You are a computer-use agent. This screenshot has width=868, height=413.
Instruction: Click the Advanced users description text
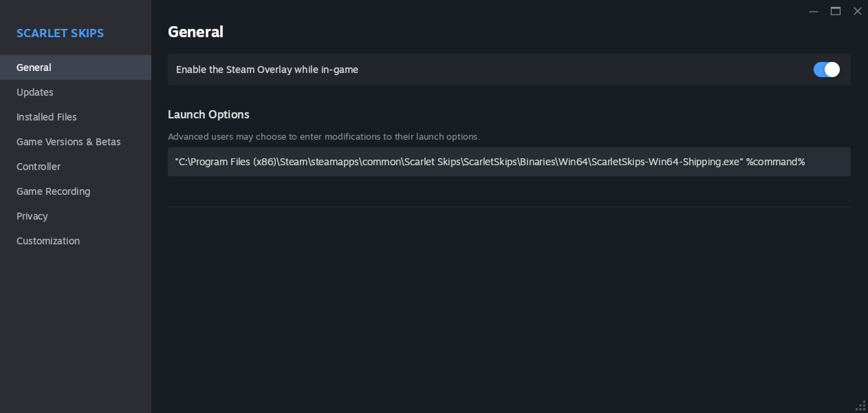point(324,137)
